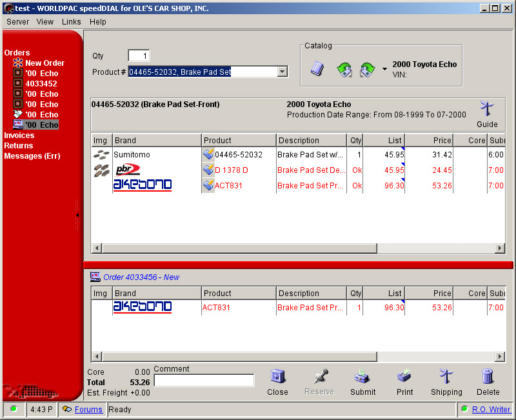The height and width of the screenshot is (420, 516).
Task: Click the Comment input field
Action: coord(204,381)
